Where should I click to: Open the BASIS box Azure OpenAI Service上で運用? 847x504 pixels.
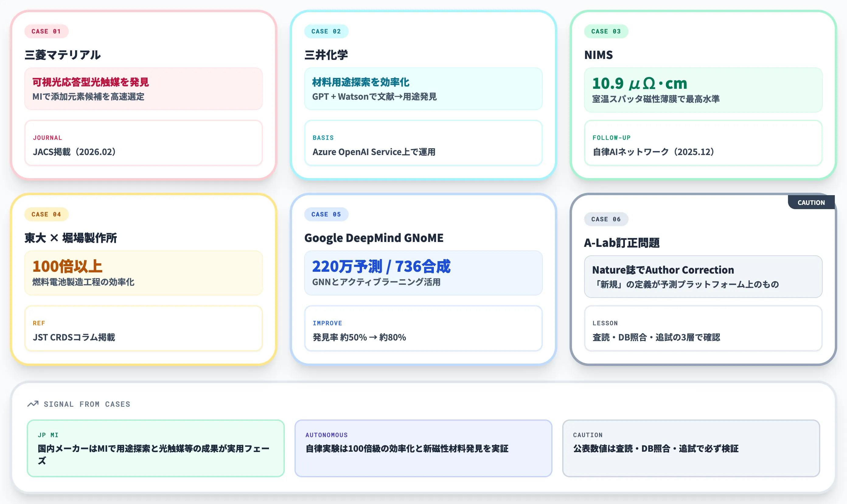pyautogui.click(x=423, y=143)
